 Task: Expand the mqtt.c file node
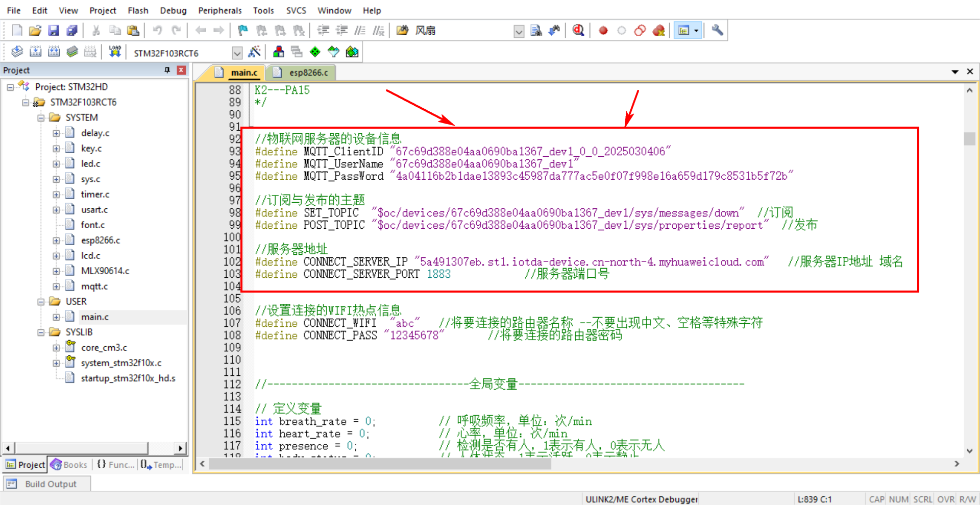(x=56, y=286)
